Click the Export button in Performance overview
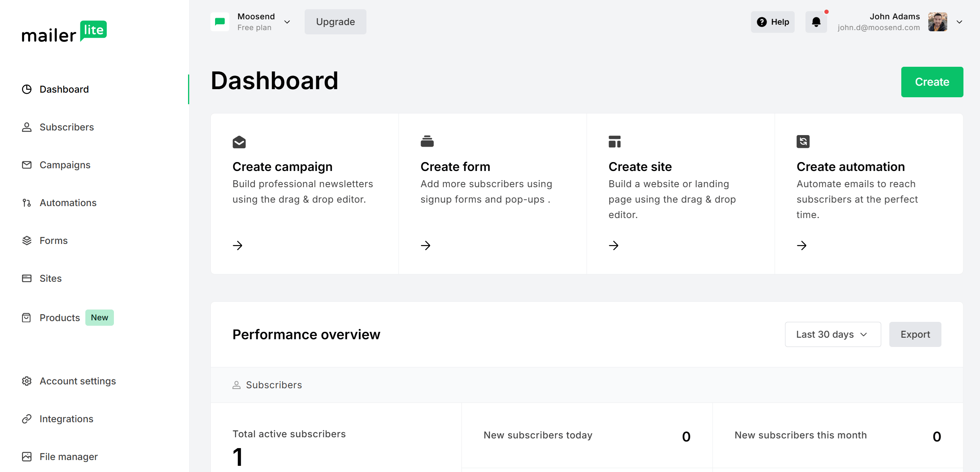Screen dimensions: 980x472 point(915,334)
